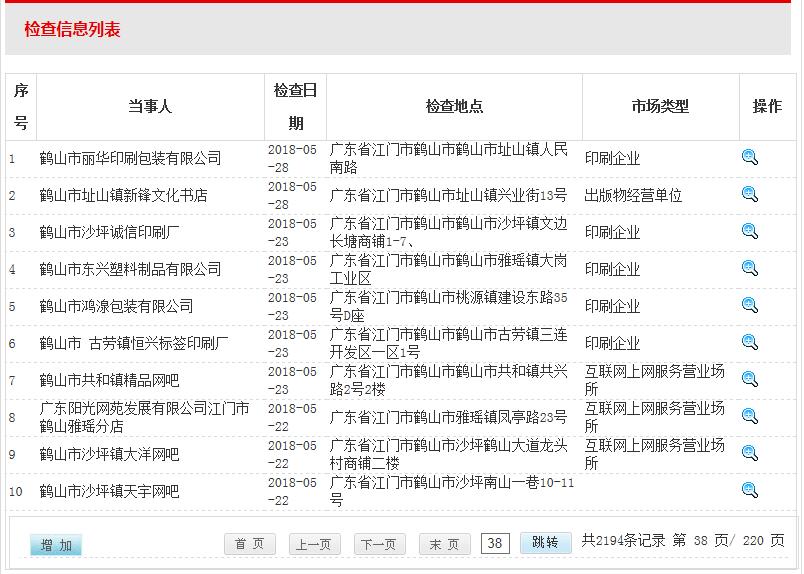
Task: Open magnifier for 鹤山市沙坪镇天宇网吧
Action: [x=749, y=490]
